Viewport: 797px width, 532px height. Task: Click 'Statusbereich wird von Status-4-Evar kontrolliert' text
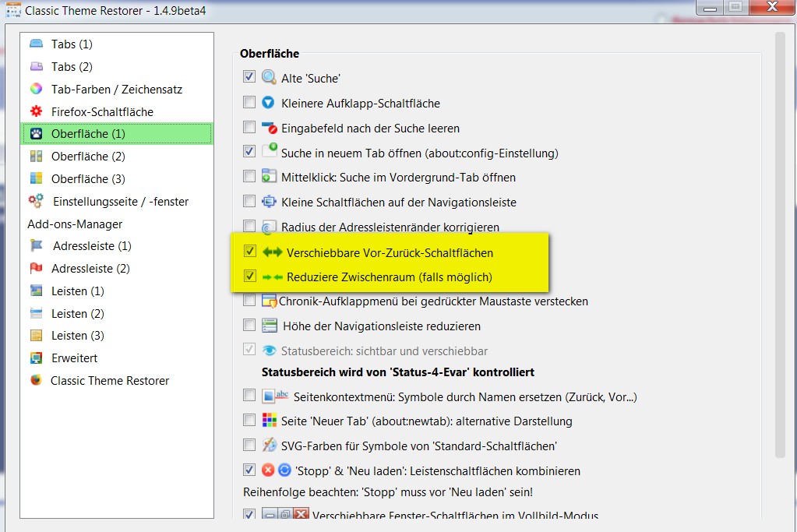point(398,372)
